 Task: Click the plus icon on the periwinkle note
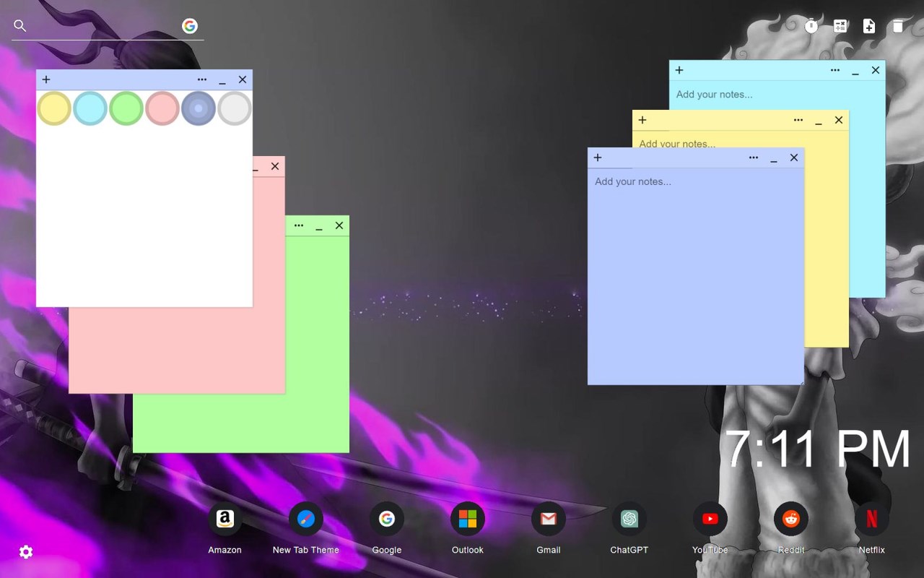[598, 158]
